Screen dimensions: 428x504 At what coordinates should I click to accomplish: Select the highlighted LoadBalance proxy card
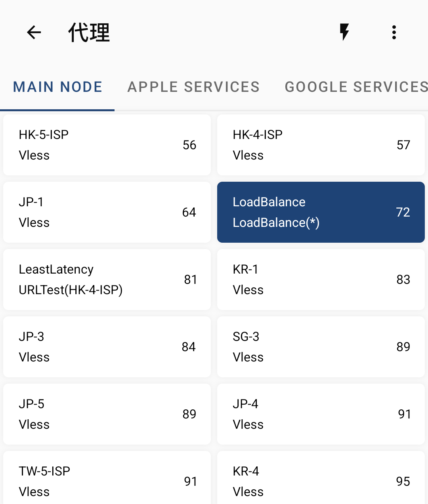(x=321, y=212)
